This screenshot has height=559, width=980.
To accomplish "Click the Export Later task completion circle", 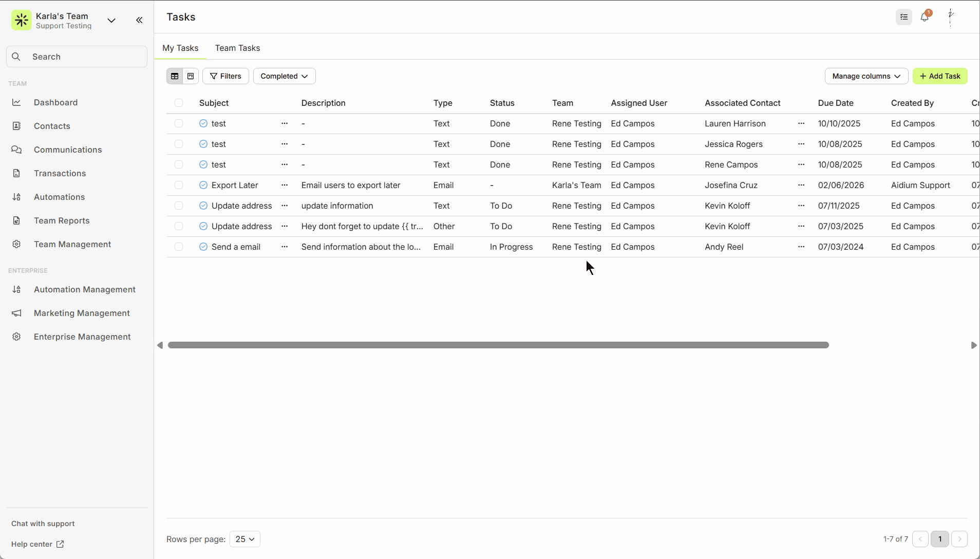I will tap(203, 185).
